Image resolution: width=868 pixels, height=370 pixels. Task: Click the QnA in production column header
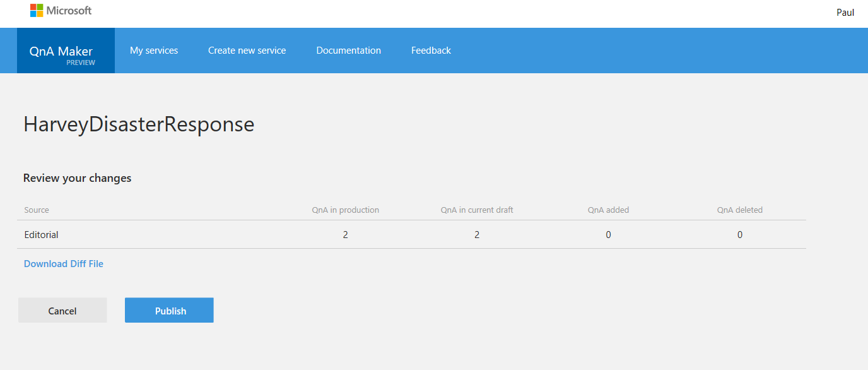pos(345,210)
